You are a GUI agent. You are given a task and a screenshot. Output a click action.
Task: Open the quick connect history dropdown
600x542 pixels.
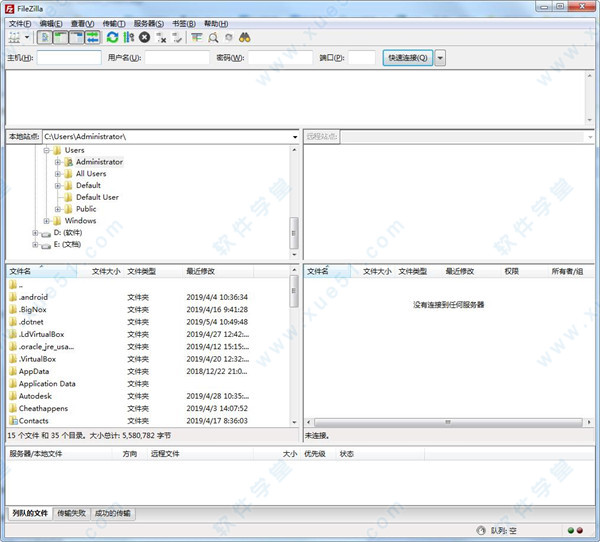(440, 58)
